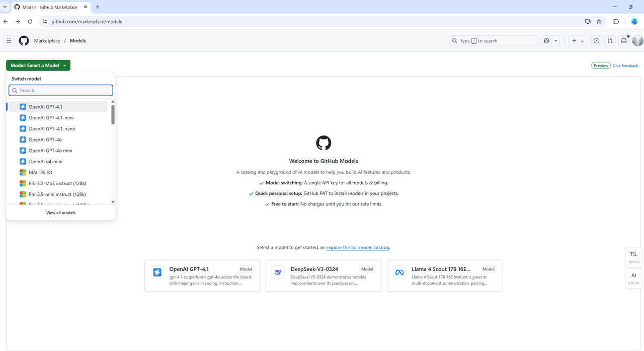Switch to the Models breadcrumb tab
Screen dimensions: 644x351
[77, 40]
